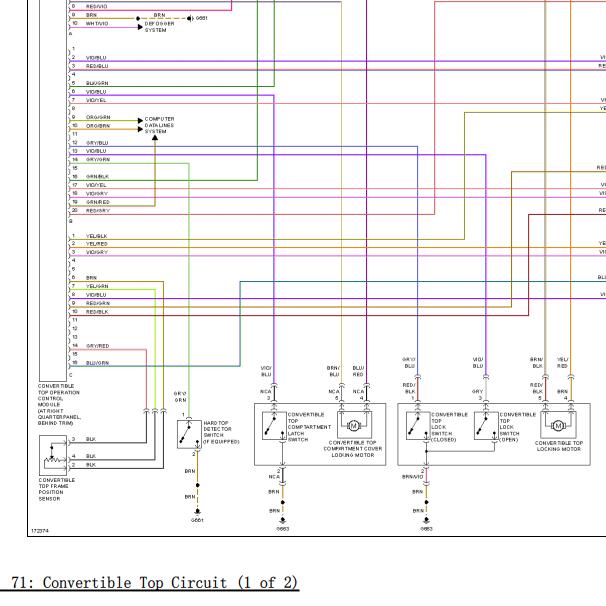The width and height of the screenshot is (606, 606).
Task: Select the 'GRY/BLU' label at pin 12
Action: 97,143
